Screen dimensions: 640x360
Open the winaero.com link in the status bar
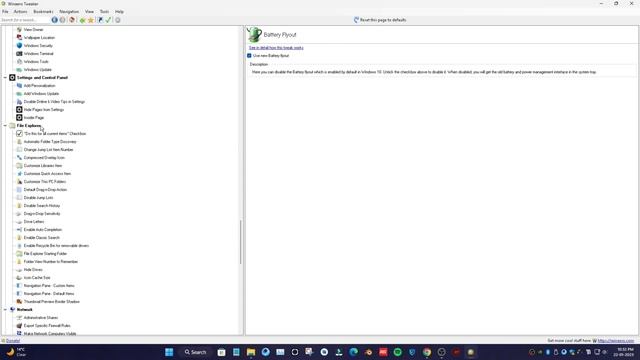pyautogui.click(x=616, y=340)
